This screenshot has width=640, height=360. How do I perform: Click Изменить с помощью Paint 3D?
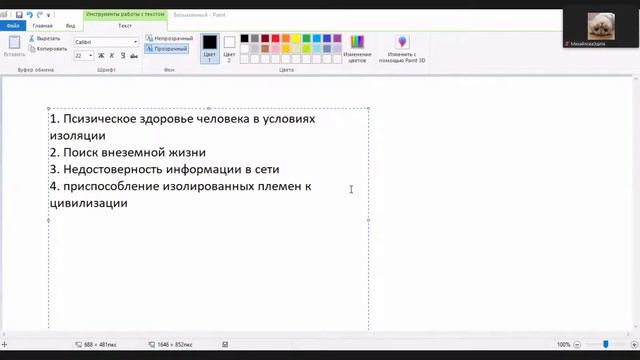click(x=402, y=49)
